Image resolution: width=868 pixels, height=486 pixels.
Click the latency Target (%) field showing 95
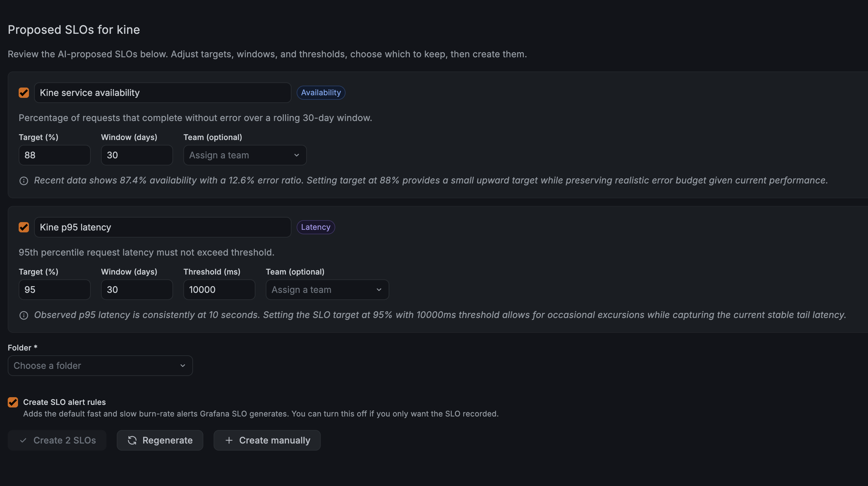click(x=55, y=290)
